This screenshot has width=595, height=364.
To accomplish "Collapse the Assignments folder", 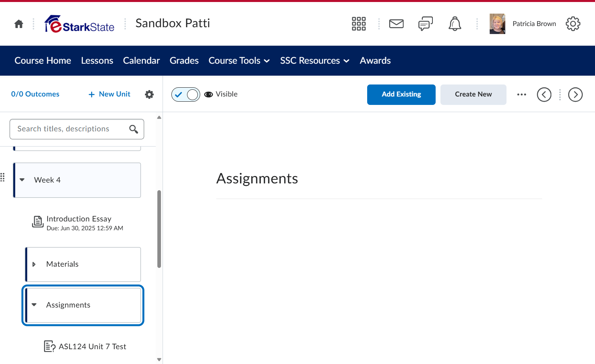I will coord(34,305).
